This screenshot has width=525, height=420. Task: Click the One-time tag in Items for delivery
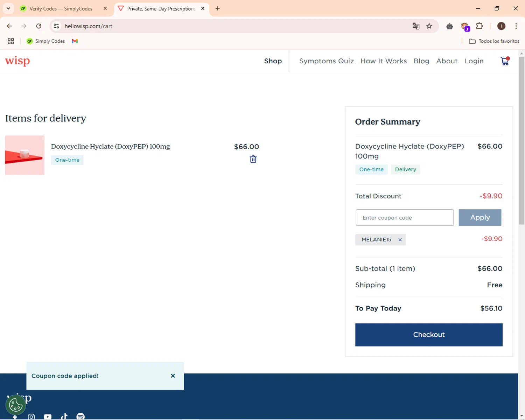67,160
